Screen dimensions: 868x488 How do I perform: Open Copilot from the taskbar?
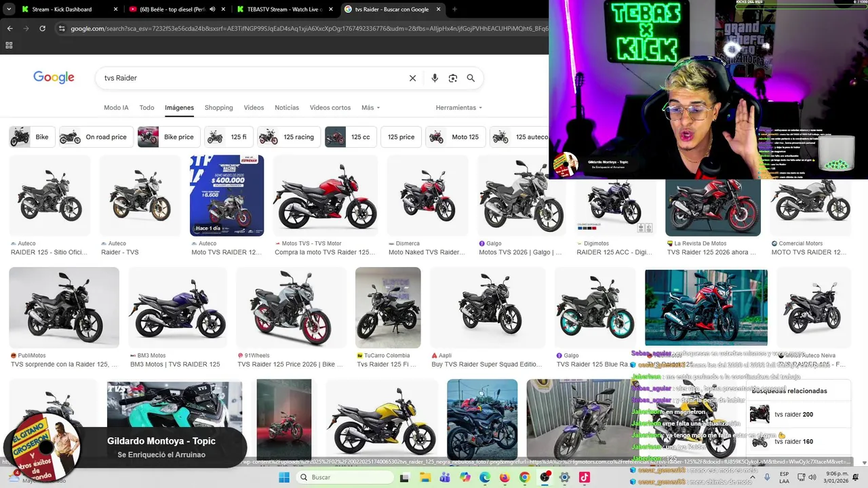(x=465, y=477)
